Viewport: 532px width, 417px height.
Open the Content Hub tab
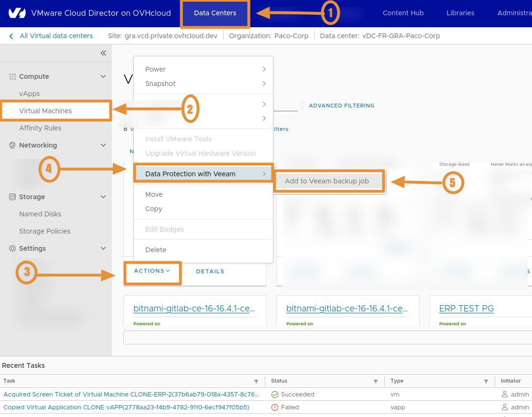[x=403, y=13]
